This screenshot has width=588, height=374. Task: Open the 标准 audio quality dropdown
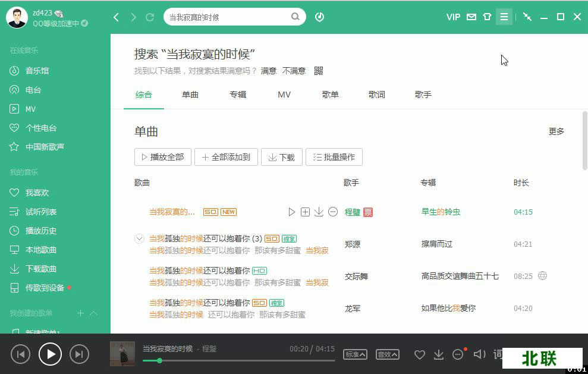[x=355, y=354]
